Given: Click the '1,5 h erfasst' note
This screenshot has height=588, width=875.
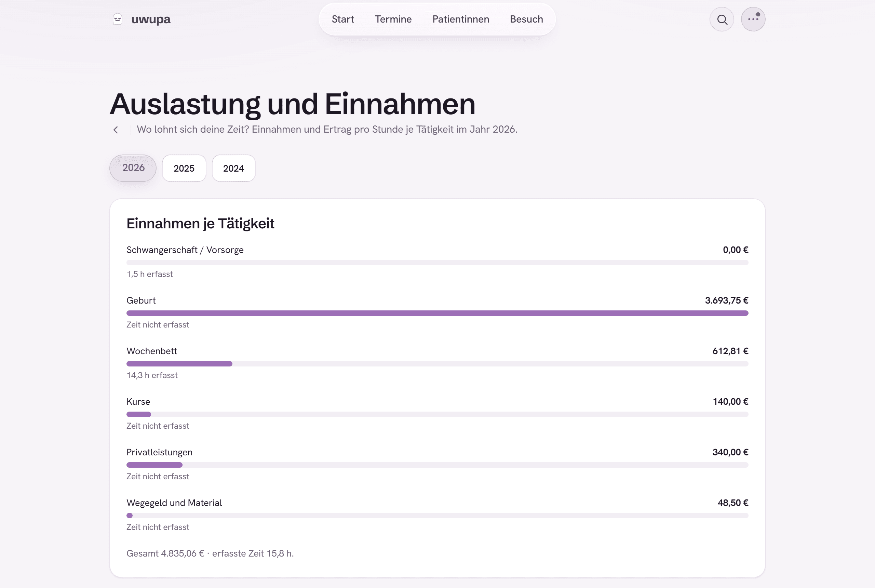Looking at the screenshot, I should pyautogui.click(x=150, y=274).
